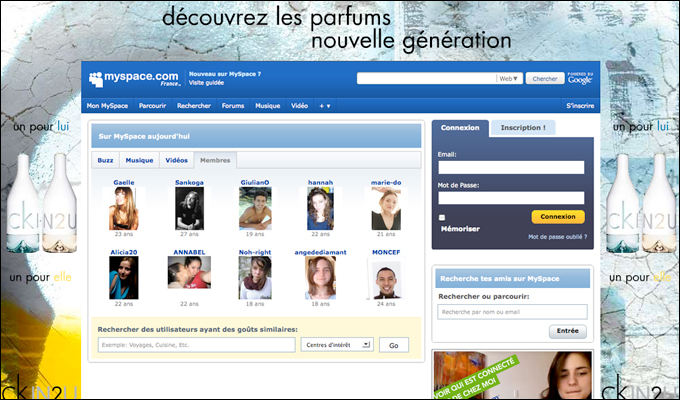680x400 pixels.
Task: Go to Musique in navigation bar
Action: [x=268, y=106]
